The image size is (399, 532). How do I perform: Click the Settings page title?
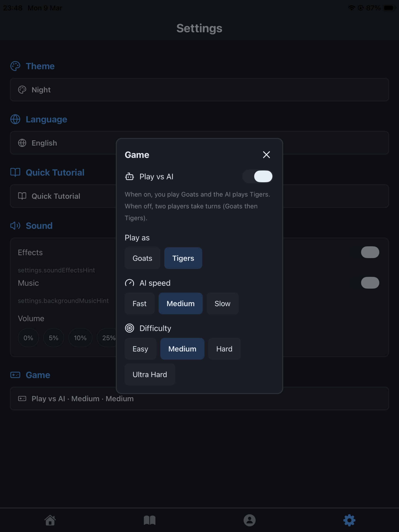click(x=199, y=28)
